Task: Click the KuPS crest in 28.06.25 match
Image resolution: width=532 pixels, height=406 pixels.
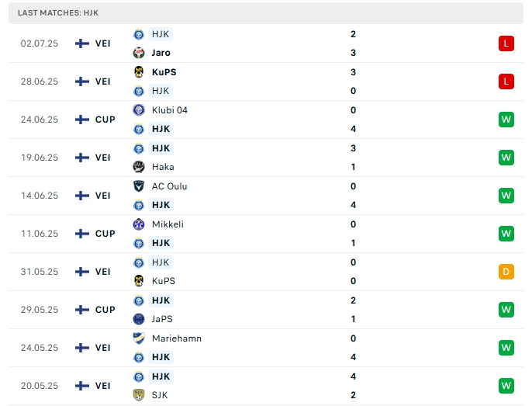Action: pos(139,72)
